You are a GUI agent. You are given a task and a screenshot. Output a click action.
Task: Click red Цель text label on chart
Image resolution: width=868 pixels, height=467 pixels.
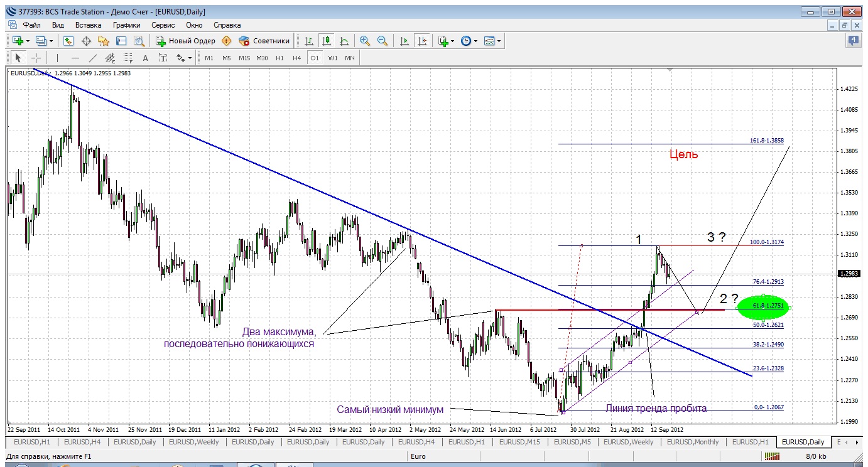click(683, 154)
